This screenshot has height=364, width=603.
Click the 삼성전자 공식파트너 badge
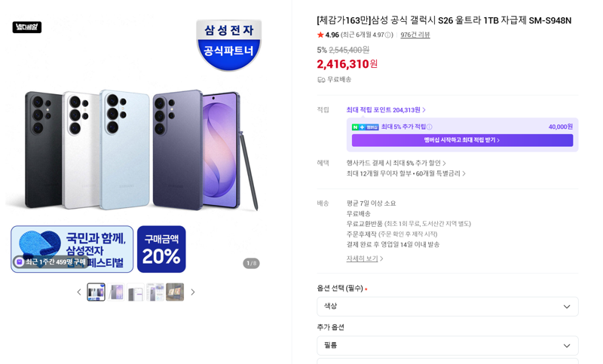pyautogui.click(x=229, y=45)
